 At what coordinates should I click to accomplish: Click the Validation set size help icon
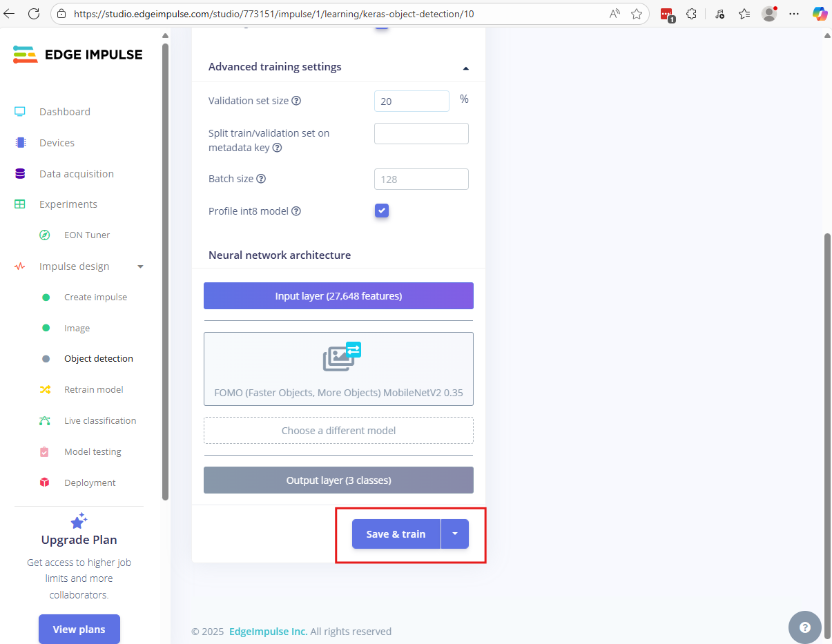click(x=296, y=101)
